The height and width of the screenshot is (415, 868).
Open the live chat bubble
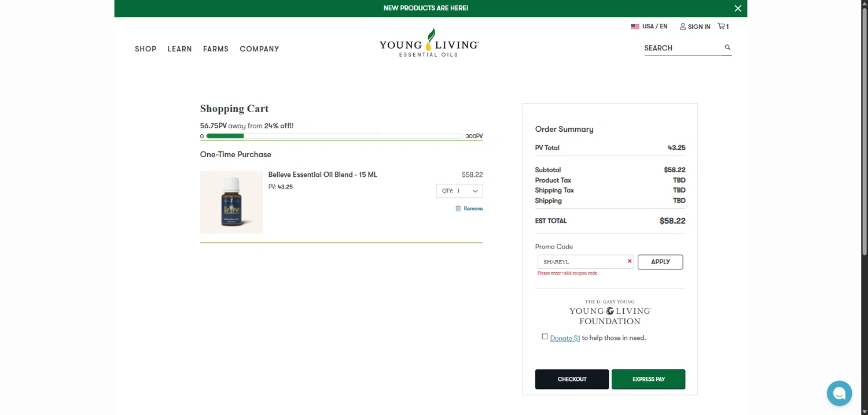(839, 394)
